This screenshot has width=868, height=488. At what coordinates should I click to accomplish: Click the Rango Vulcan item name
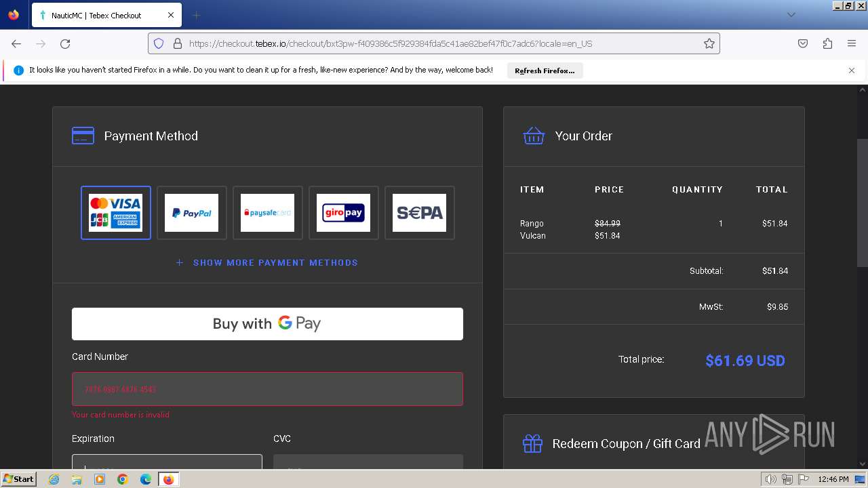533,229
